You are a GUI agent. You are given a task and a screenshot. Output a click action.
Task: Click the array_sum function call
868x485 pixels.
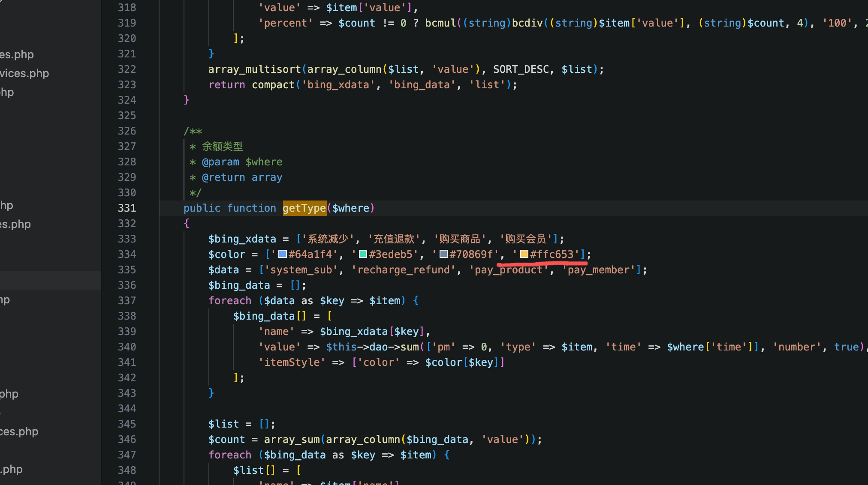(292, 440)
